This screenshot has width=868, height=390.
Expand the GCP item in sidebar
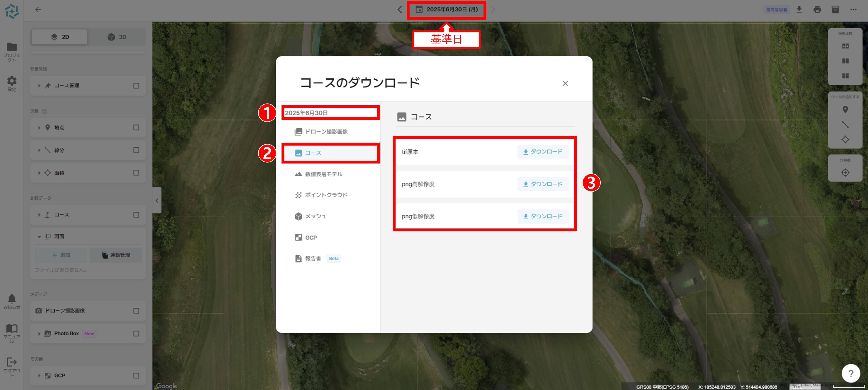click(x=39, y=376)
